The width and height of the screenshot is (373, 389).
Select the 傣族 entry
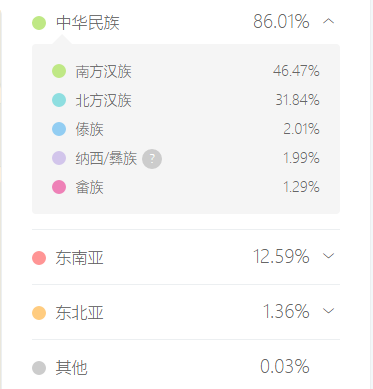(x=90, y=129)
